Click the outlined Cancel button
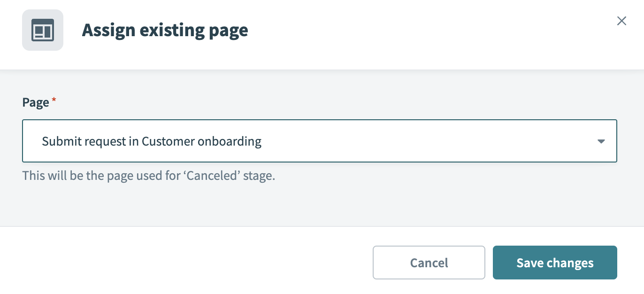This screenshot has width=644, height=294. [429, 263]
